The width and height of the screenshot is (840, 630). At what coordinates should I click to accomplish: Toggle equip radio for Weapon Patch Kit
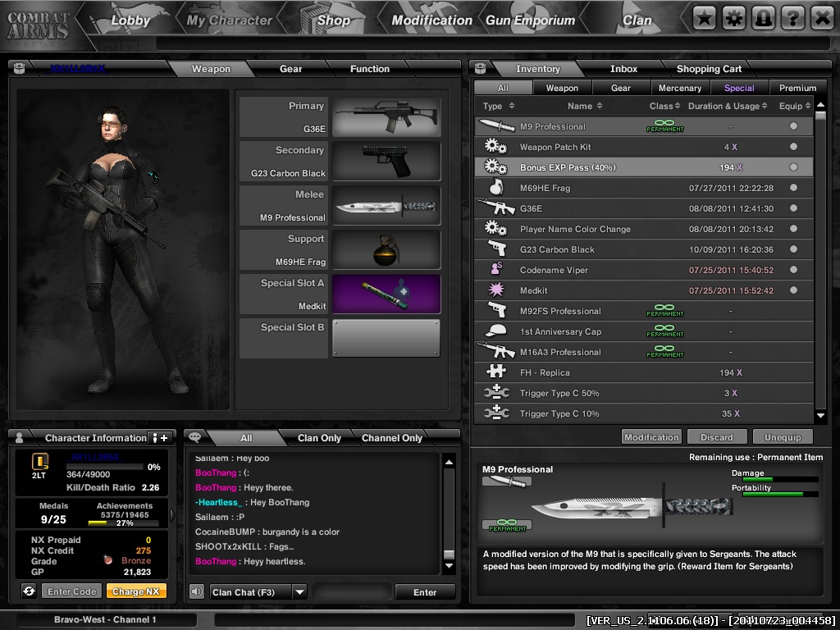click(x=793, y=146)
